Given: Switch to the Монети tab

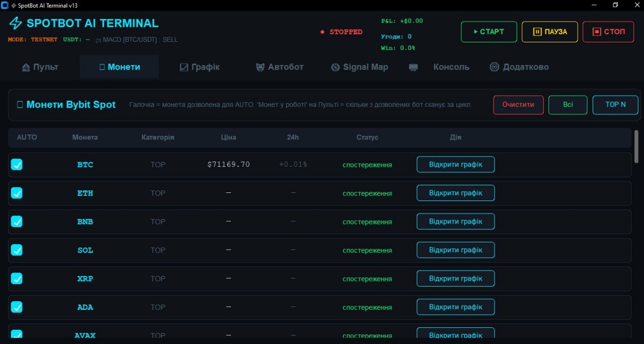Looking at the screenshot, I should click(x=119, y=67).
